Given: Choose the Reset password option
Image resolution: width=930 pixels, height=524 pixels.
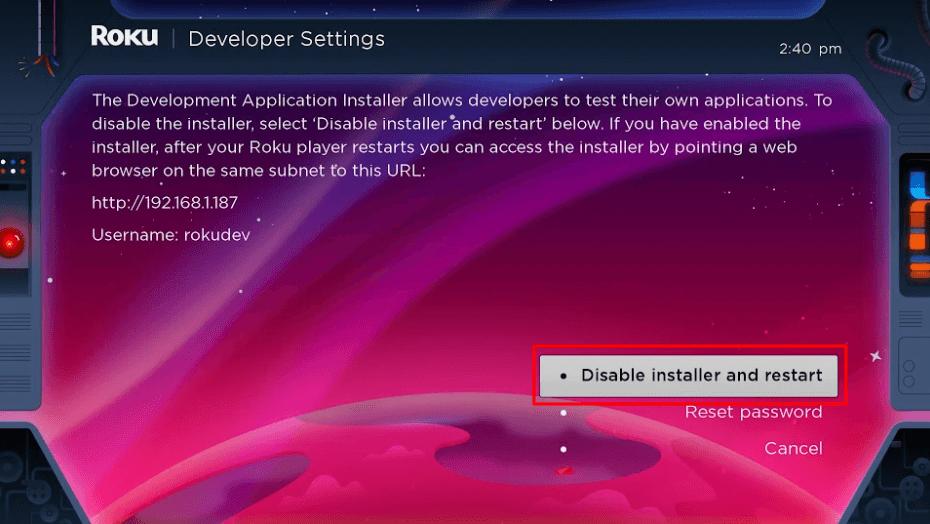Looking at the screenshot, I should (x=753, y=412).
